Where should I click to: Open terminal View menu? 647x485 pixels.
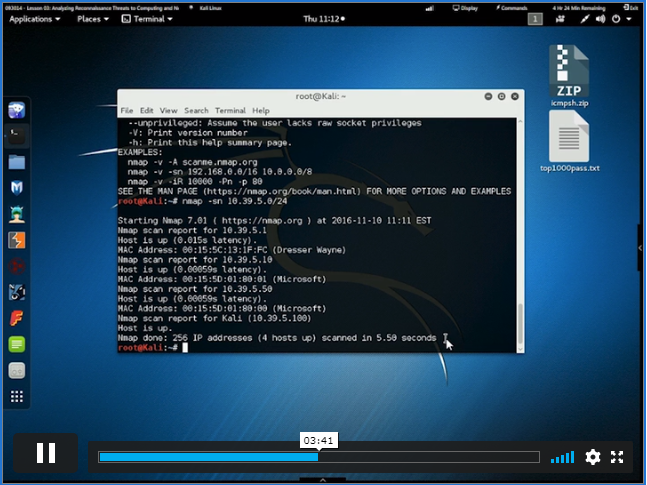168,111
